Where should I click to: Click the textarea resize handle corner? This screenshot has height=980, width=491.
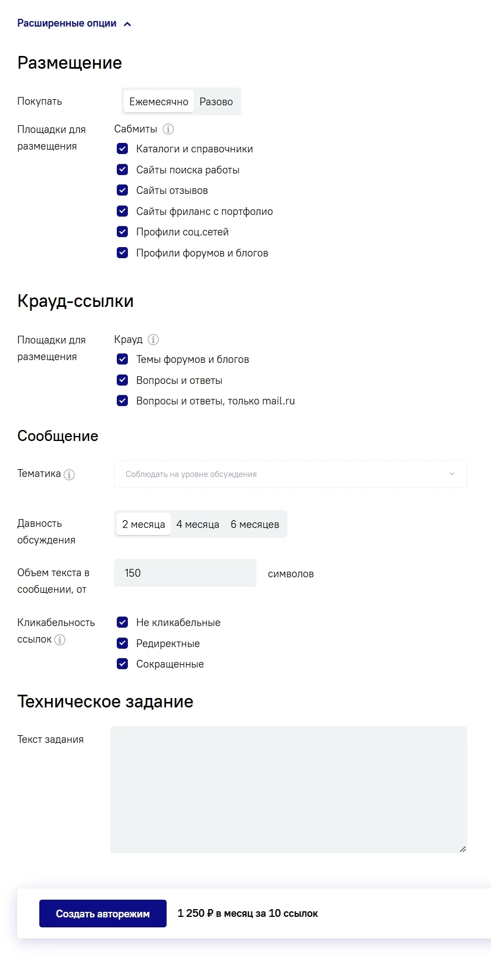463,849
